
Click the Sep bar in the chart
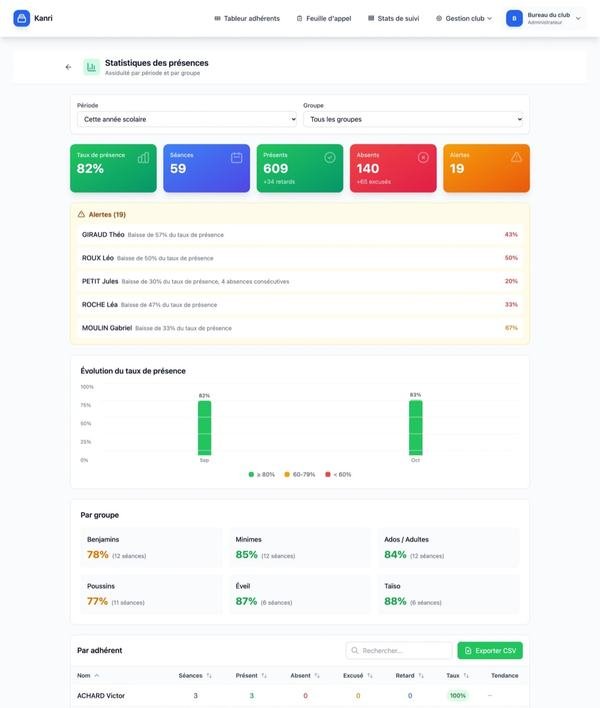[205, 428]
